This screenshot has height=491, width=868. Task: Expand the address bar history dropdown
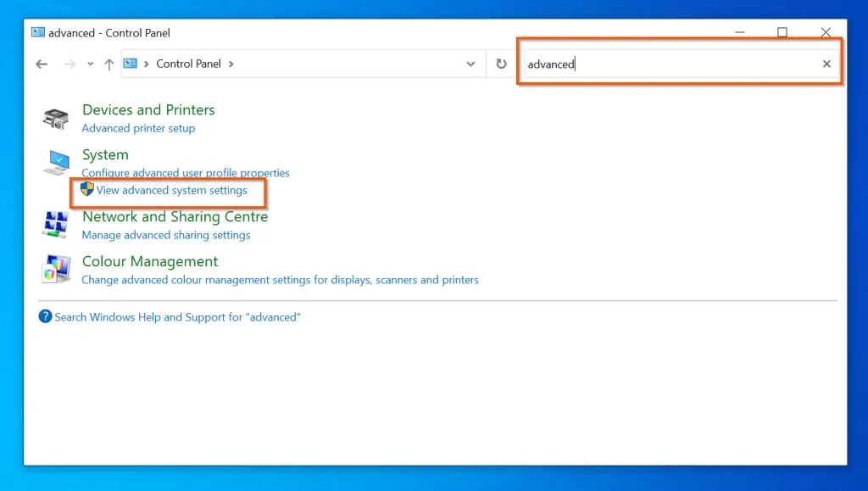click(471, 64)
